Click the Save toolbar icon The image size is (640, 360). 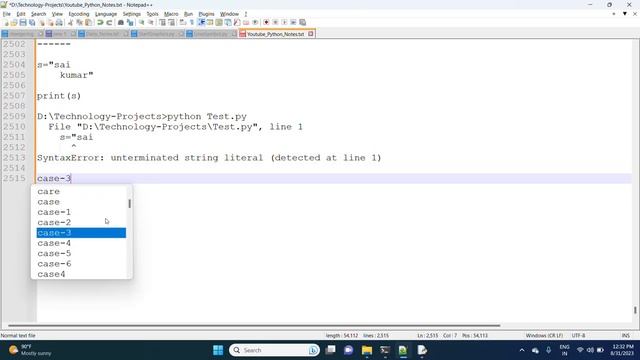(x=23, y=22)
